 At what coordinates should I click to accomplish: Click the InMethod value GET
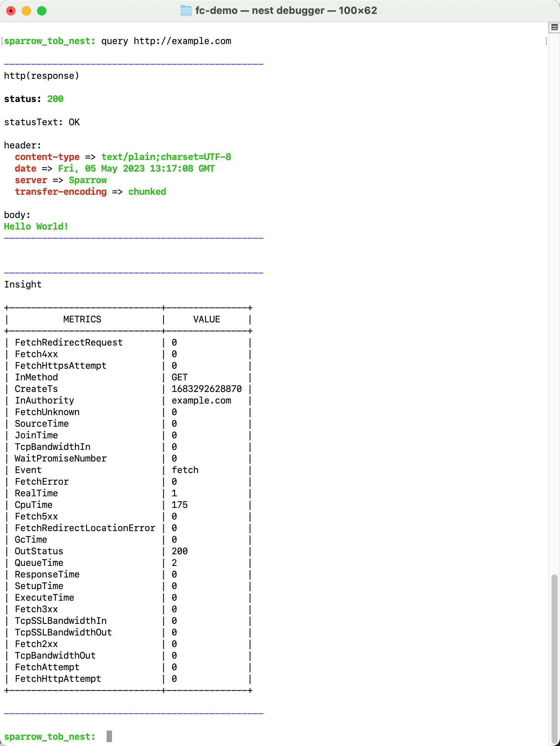180,377
